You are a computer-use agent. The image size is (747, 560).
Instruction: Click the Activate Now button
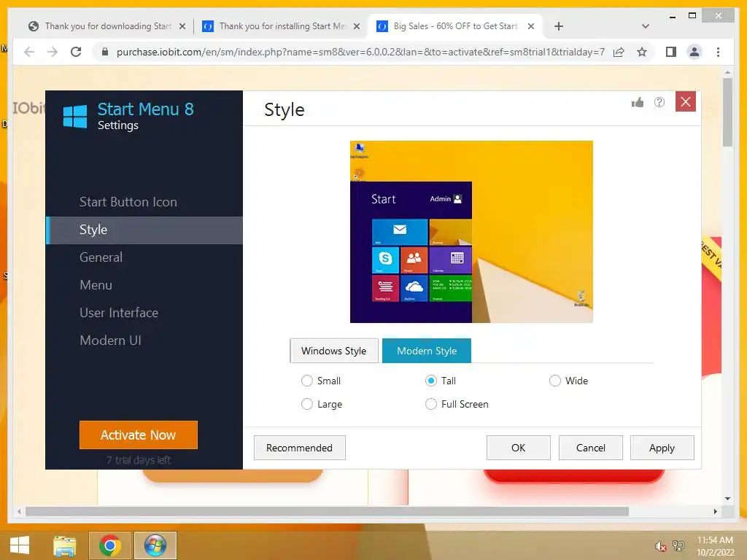tap(138, 435)
